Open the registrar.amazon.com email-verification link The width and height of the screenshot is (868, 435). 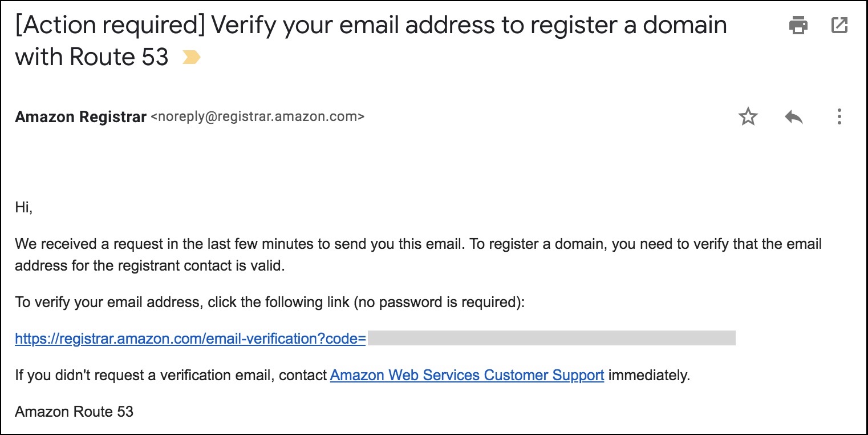[x=190, y=339]
